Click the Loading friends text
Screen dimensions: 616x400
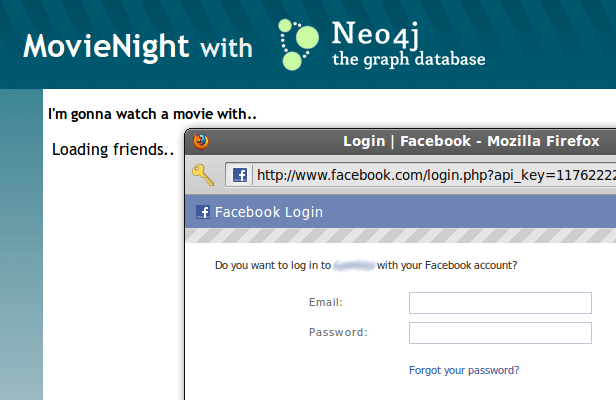pos(113,150)
